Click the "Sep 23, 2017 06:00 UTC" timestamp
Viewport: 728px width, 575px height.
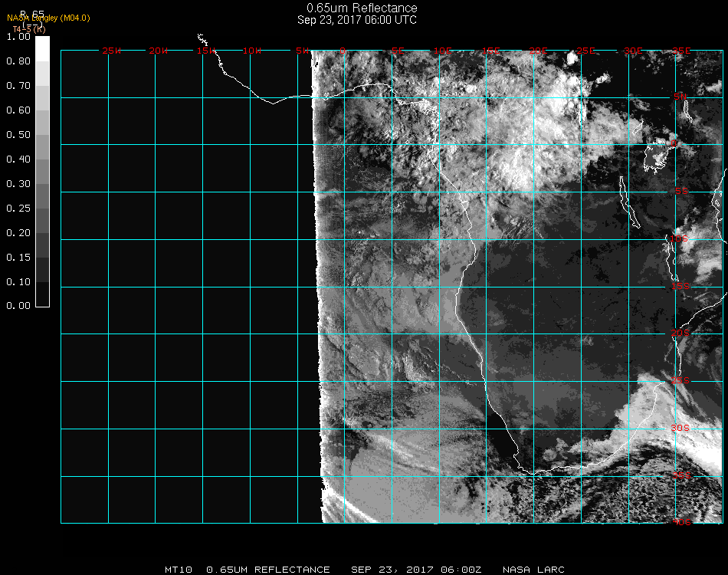[x=356, y=20]
